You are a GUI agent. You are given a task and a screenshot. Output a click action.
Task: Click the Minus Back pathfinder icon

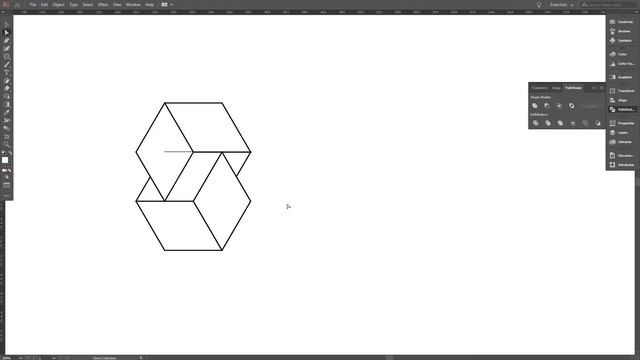point(598,123)
